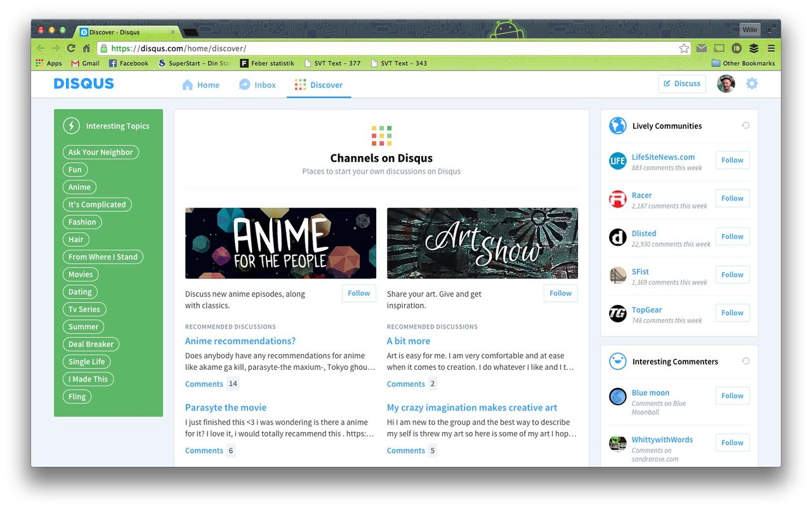Go to the Home tab

[x=200, y=85]
